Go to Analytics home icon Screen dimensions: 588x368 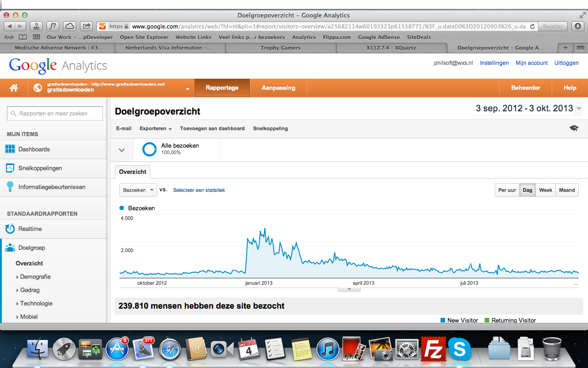coord(14,88)
